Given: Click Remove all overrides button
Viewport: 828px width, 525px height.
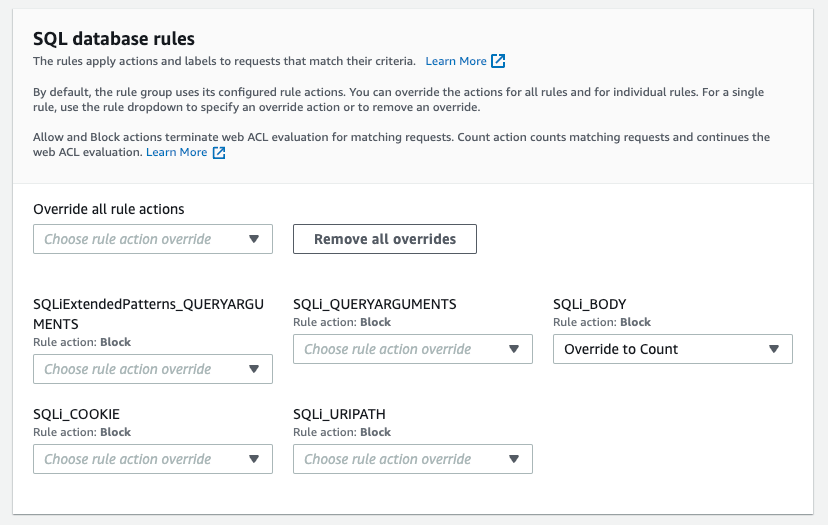Looking at the screenshot, I should click(x=385, y=239).
